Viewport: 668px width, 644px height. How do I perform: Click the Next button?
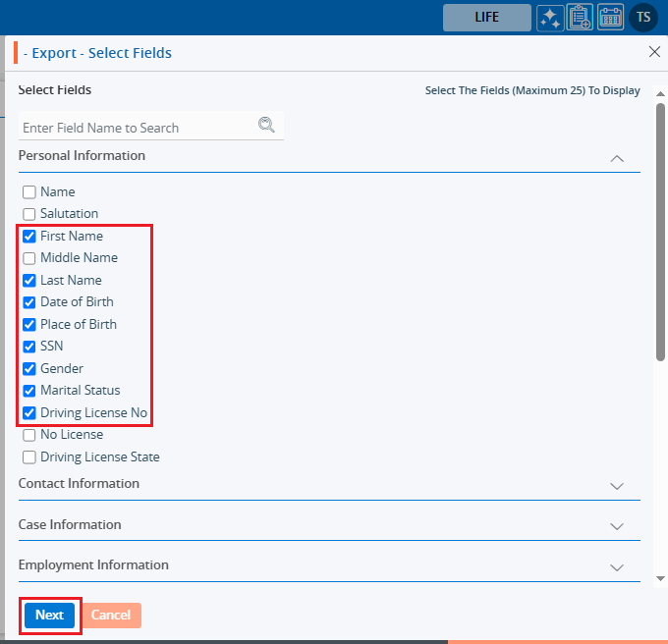tap(49, 616)
